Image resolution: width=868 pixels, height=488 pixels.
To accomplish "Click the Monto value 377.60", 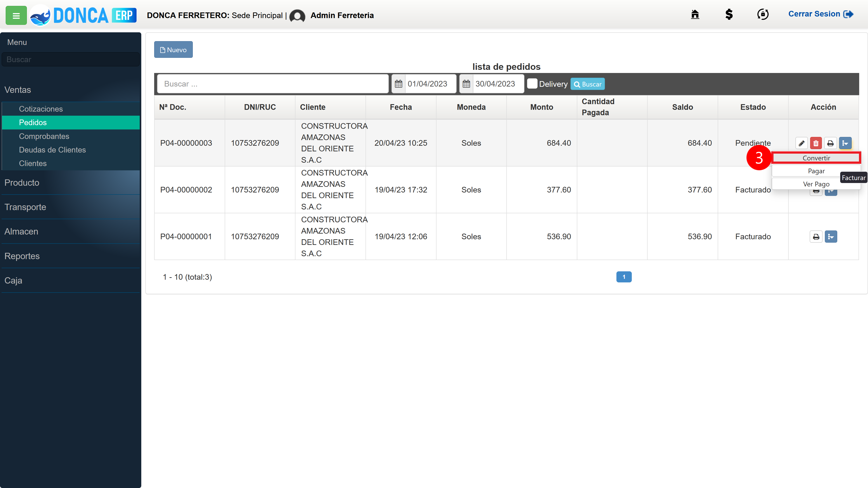I will tap(559, 190).
